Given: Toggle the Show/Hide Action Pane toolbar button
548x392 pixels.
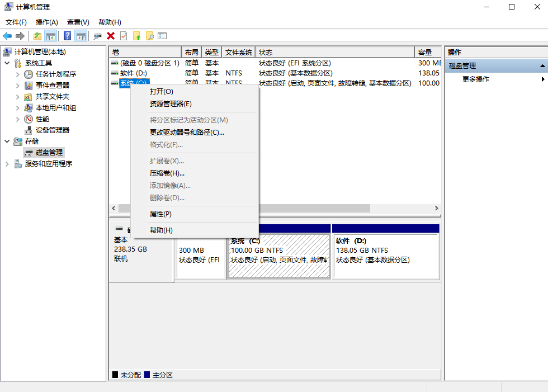Looking at the screenshot, I should (x=81, y=36).
